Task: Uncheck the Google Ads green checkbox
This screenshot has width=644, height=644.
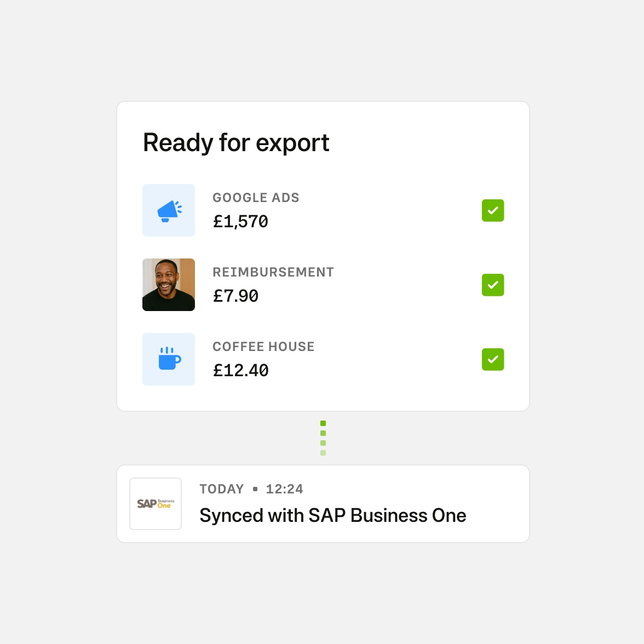Action: pos(493,210)
